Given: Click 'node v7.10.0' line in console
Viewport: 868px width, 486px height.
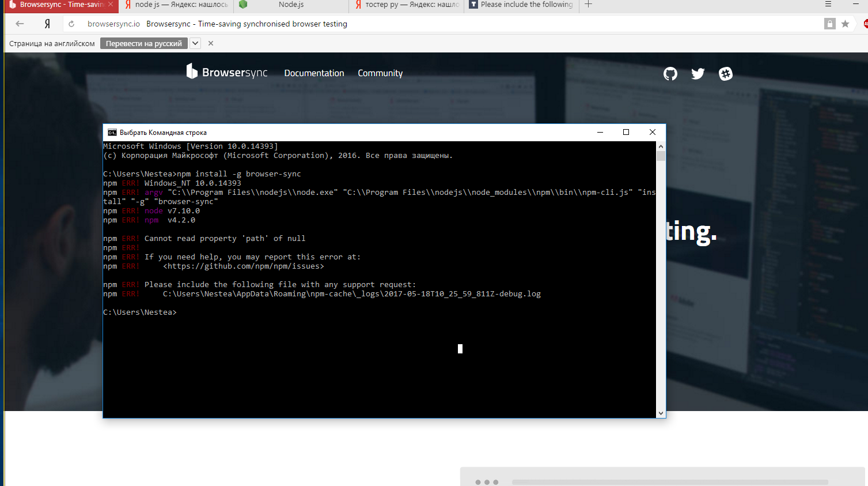Looking at the screenshot, I should click(172, 210).
